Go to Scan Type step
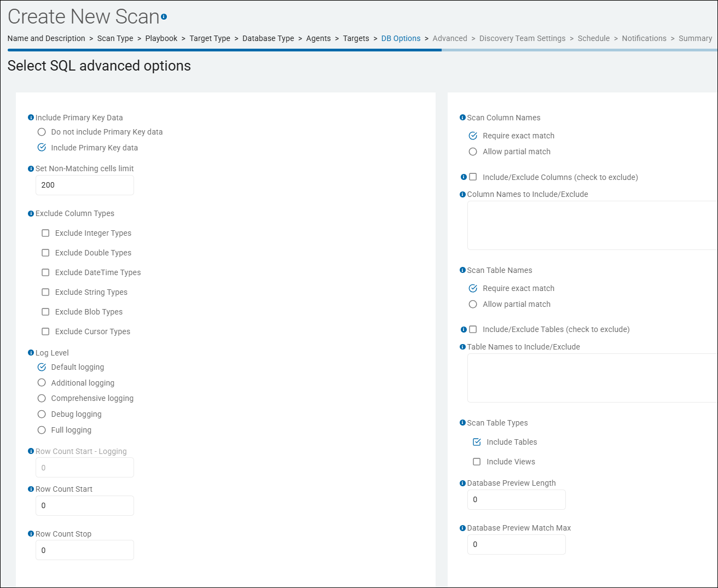The image size is (718, 588). (115, 38)
